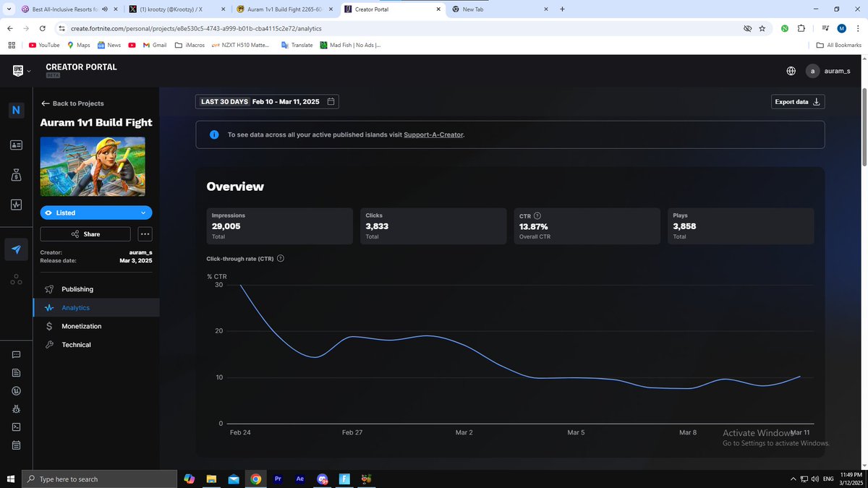Open All Bookmarks folder
The width and height of the screenshot is (868, 488).
click(839, 45)
